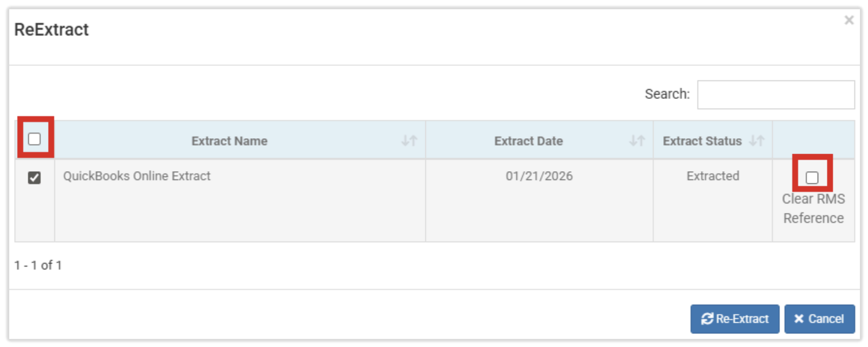Tick the select-all checkbox in the table header

[35, 139]
